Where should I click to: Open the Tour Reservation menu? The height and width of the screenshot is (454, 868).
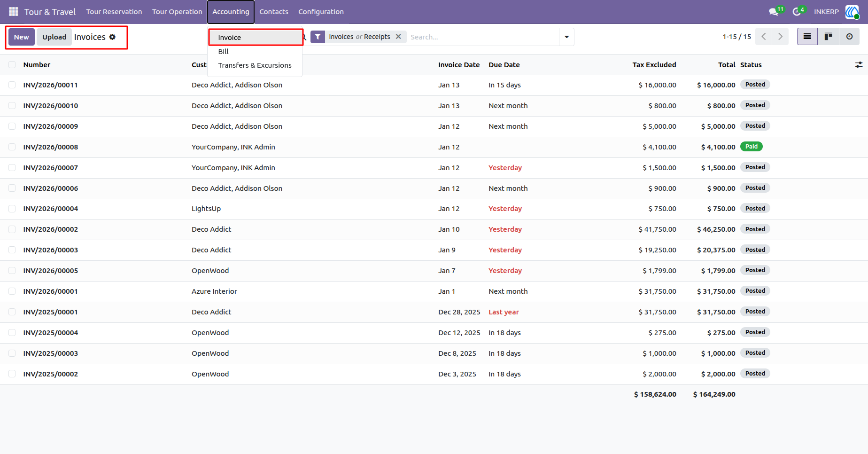pos(114,12)
